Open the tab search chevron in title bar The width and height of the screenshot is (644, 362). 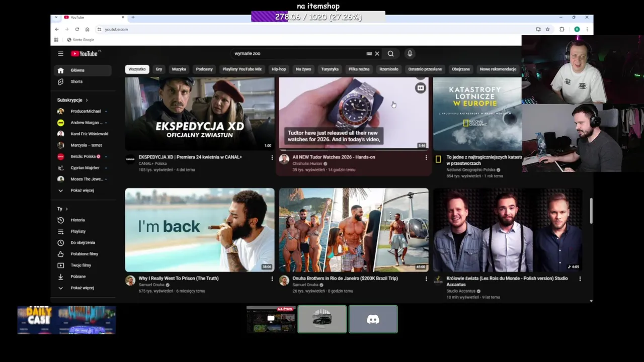tap(56, 17)
